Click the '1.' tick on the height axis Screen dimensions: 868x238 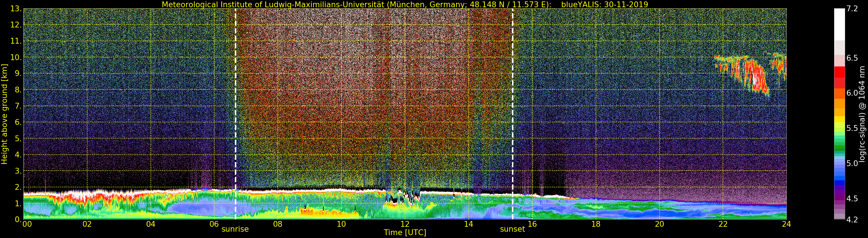(x=18, y=203)
